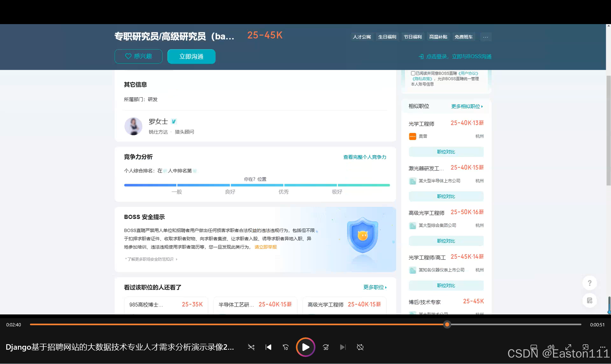Open the 光学工程师/高工 similar job

point(427,258)
